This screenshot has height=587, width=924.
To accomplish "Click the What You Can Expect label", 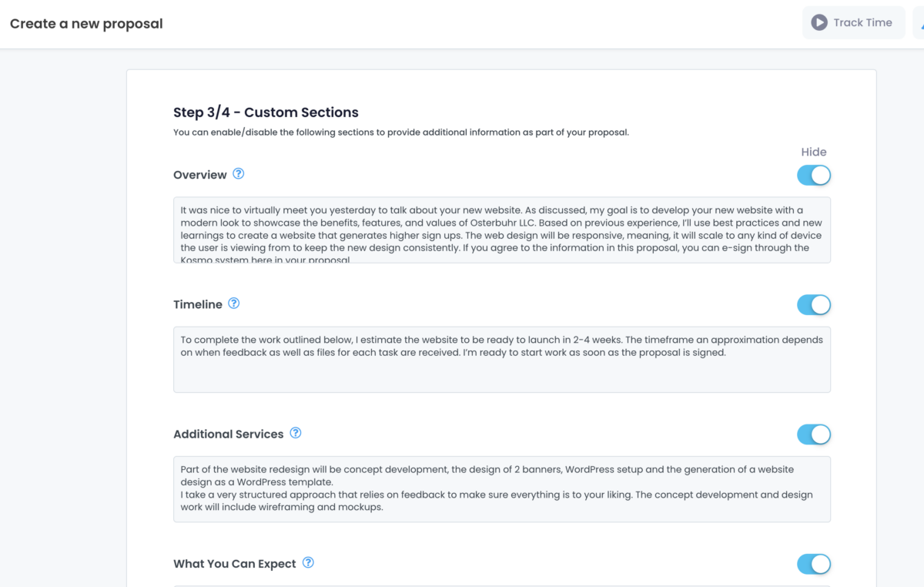I will (235, 564).
